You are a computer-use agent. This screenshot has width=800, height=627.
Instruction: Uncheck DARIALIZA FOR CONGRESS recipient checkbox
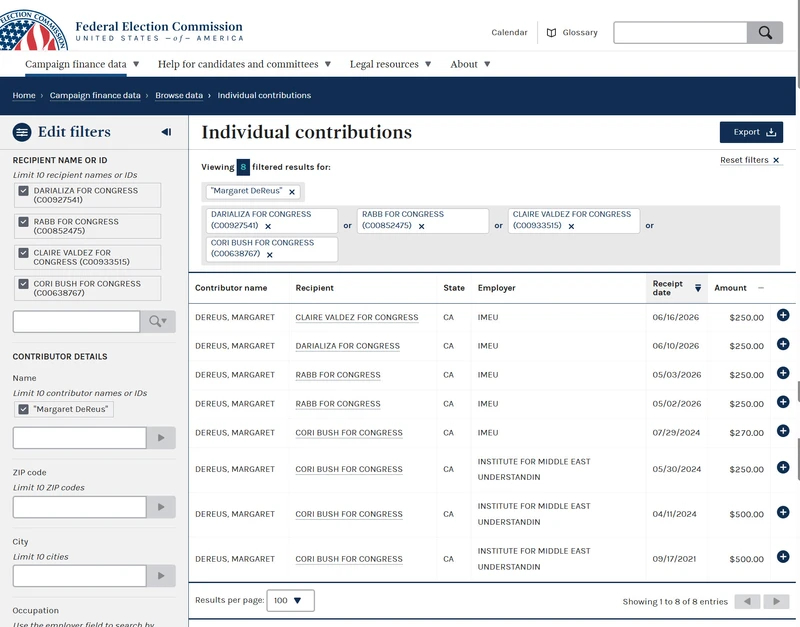pyautogui.click(x=23, y=191)
